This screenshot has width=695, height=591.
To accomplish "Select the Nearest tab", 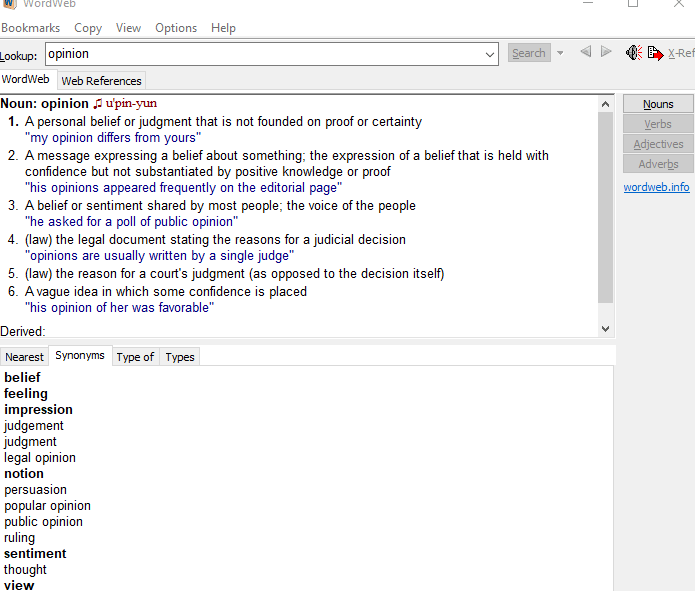I will tap(24, 357).
